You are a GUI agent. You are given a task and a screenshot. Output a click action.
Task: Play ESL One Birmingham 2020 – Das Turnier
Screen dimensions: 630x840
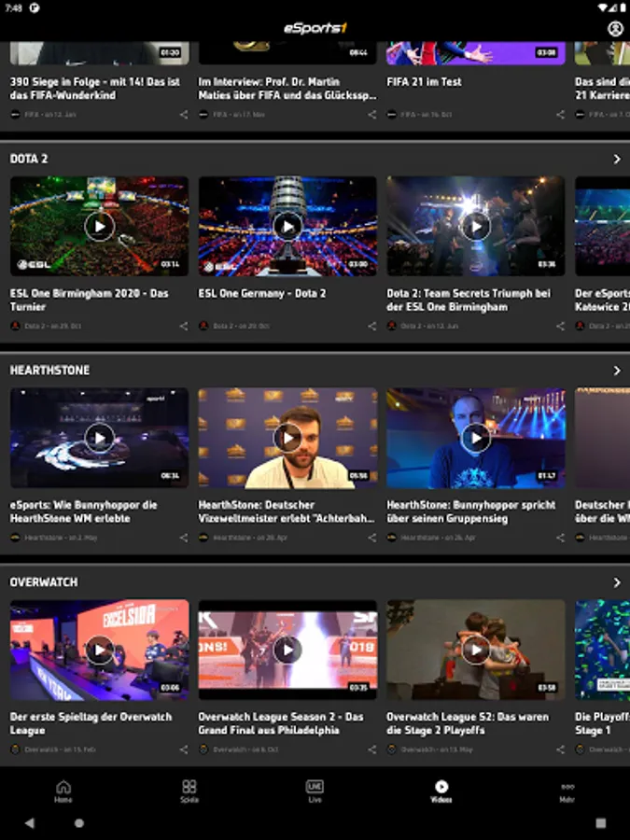[x=100, y=227]
